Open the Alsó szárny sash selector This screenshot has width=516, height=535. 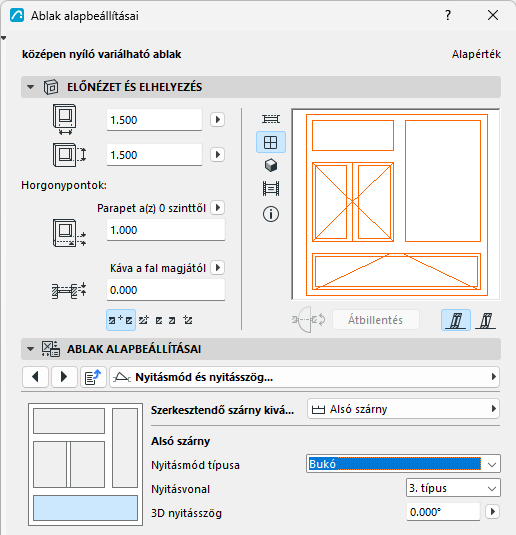(x=403, y=409)
